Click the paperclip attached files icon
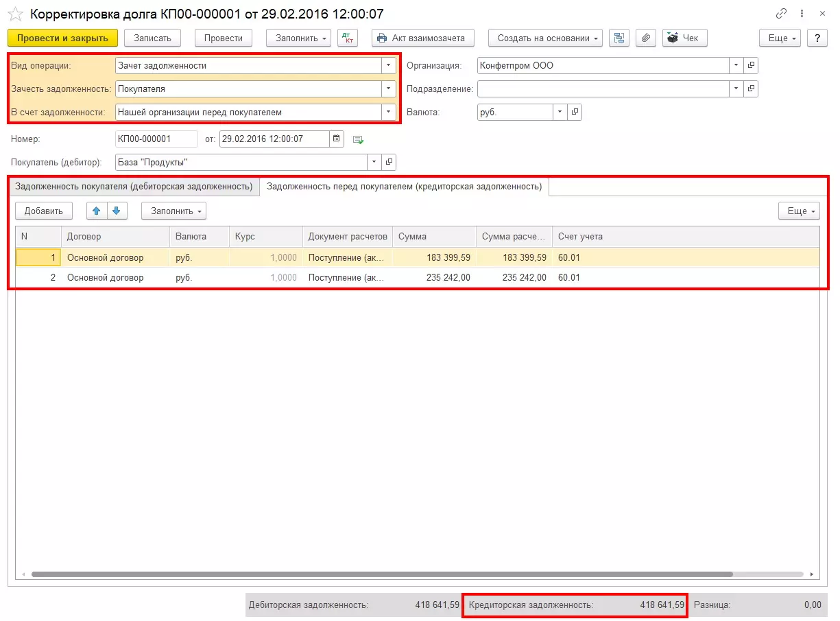 click(645, 38)
